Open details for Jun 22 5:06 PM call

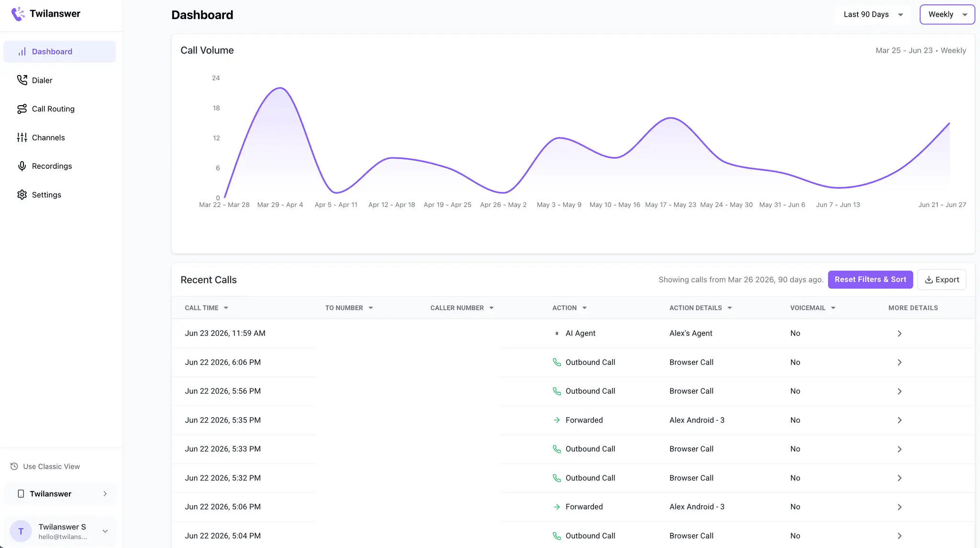pyautogui.click(x=900, y=507)
